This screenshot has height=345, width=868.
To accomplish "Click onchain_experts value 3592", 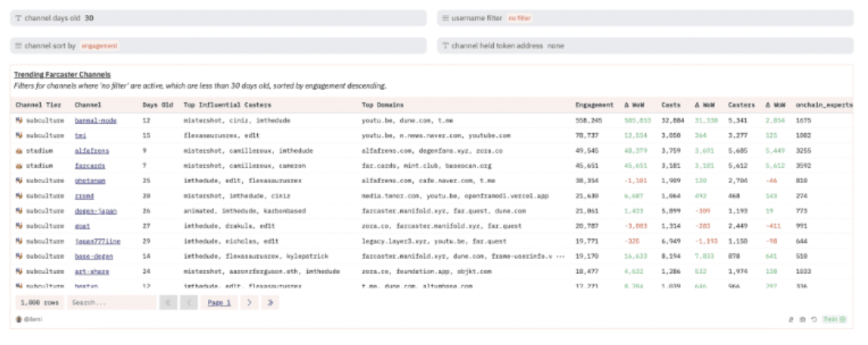I will [x=804, y=165].
